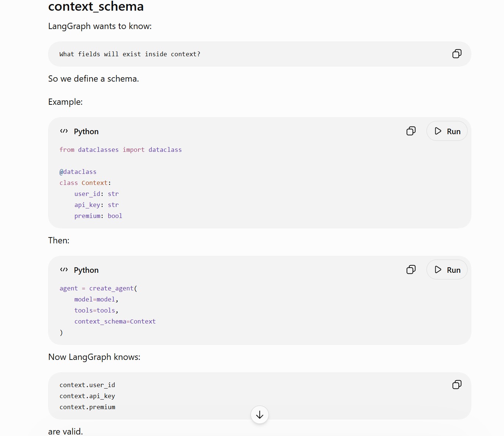Select Python label above create_agent code
The height and width of the screenshot is (436, 504).
[86, 270]
